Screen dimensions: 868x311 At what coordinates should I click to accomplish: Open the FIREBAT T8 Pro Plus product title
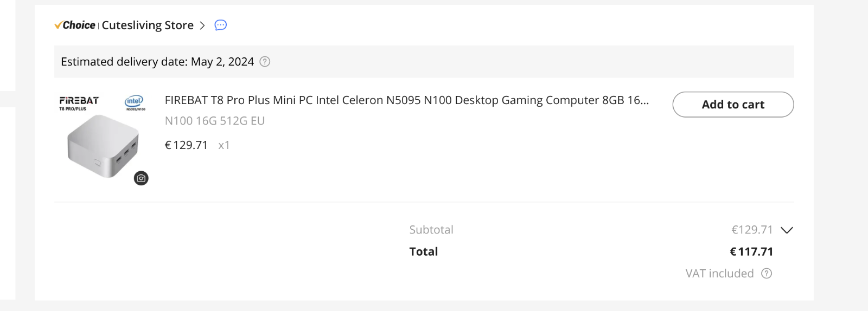[407, 100]
